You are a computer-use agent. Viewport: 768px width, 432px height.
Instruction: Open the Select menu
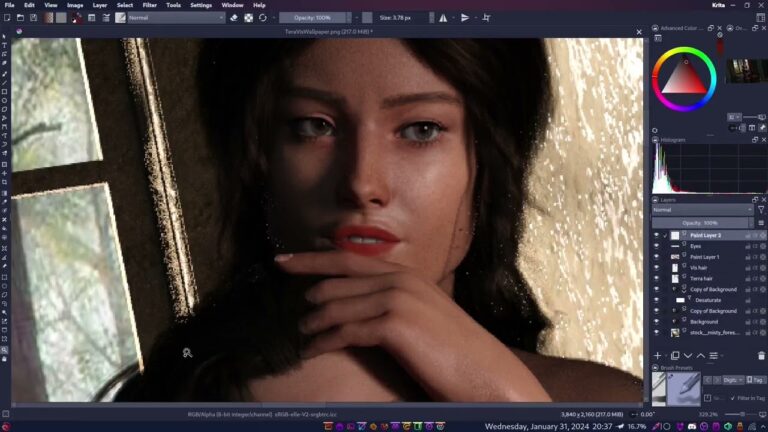tap(124, 5)
